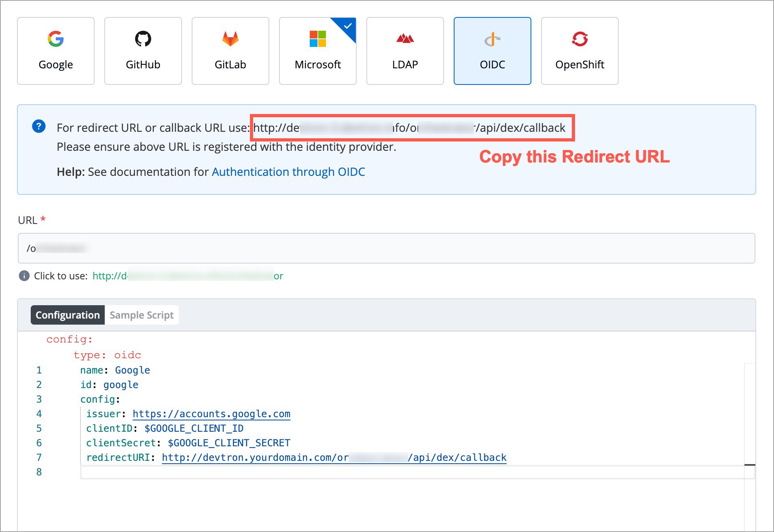Select the LDAP SSO provider

(x=405, y=51)
